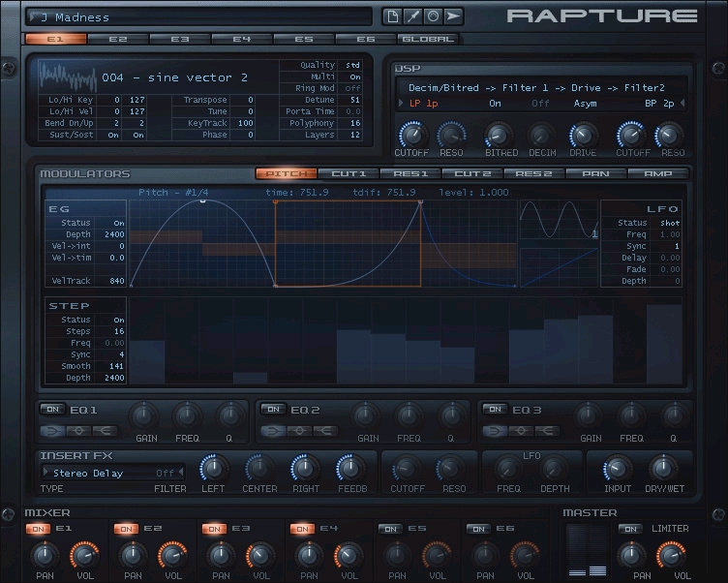The height and width of the screenshot is (583, 728).
Task: Select the low-shelf shape icon for EQ2
Action: coord(273,431)
